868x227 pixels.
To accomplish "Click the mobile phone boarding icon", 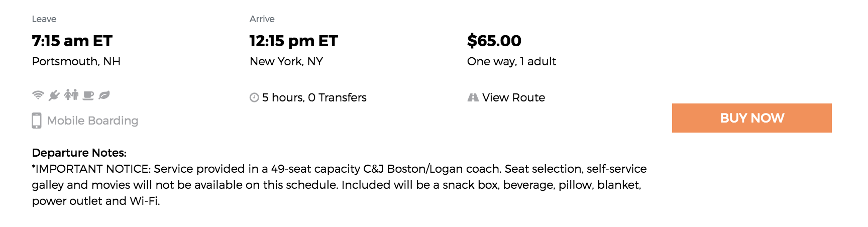I will [37, 121].
